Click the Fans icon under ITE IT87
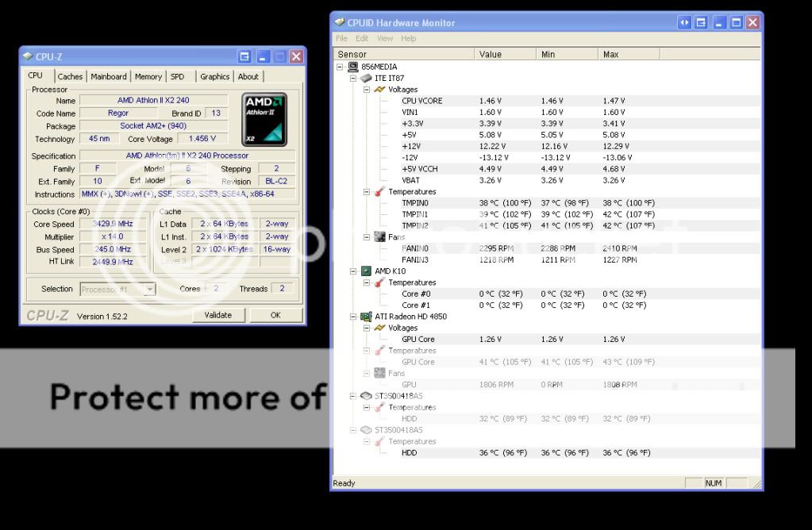This screenshot has height=530, width=812. pos(379,236)
